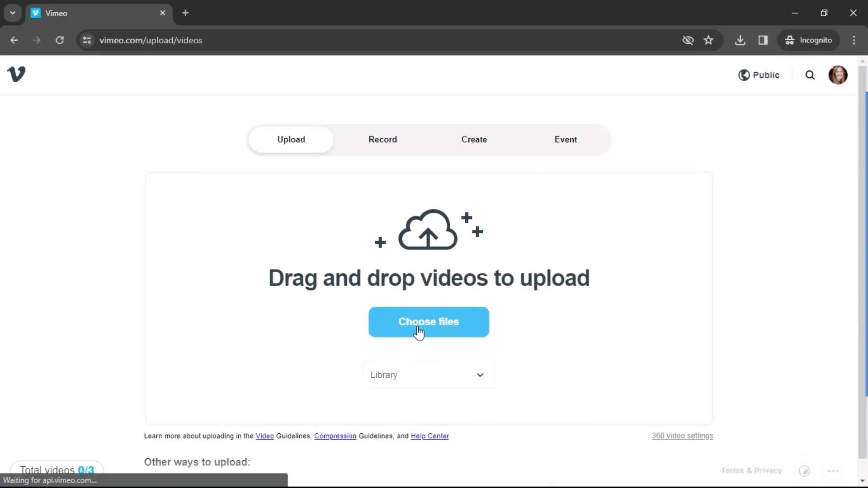Open the Video Guidelines link
The image size is (868, 488).
[264, 436]
